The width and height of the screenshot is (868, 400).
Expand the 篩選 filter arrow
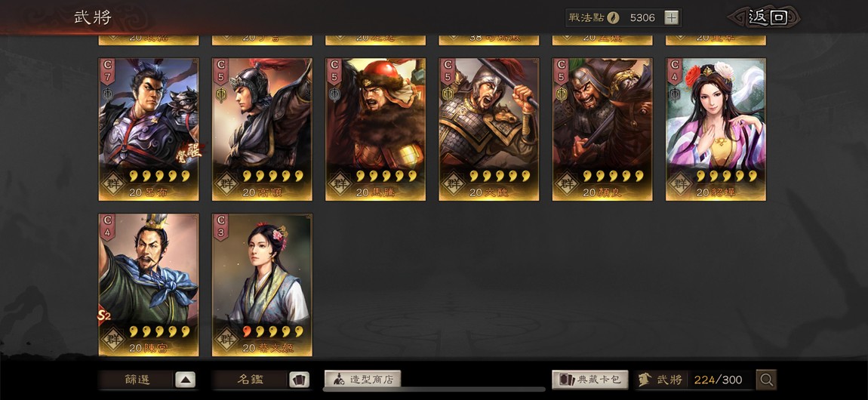(x=186, y=380)
